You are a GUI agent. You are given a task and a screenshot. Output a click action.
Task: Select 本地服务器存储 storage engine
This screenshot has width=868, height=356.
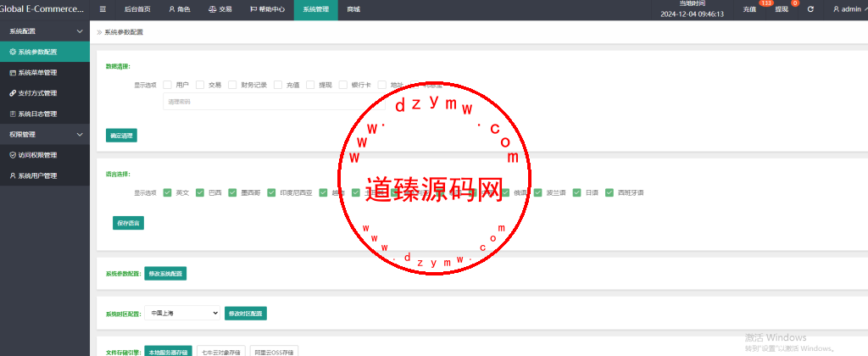pyautogui.click(x=169, y=352)
